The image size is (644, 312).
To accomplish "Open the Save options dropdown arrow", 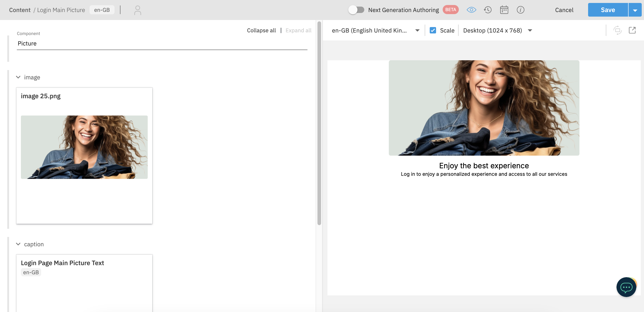I will (635, 10).
